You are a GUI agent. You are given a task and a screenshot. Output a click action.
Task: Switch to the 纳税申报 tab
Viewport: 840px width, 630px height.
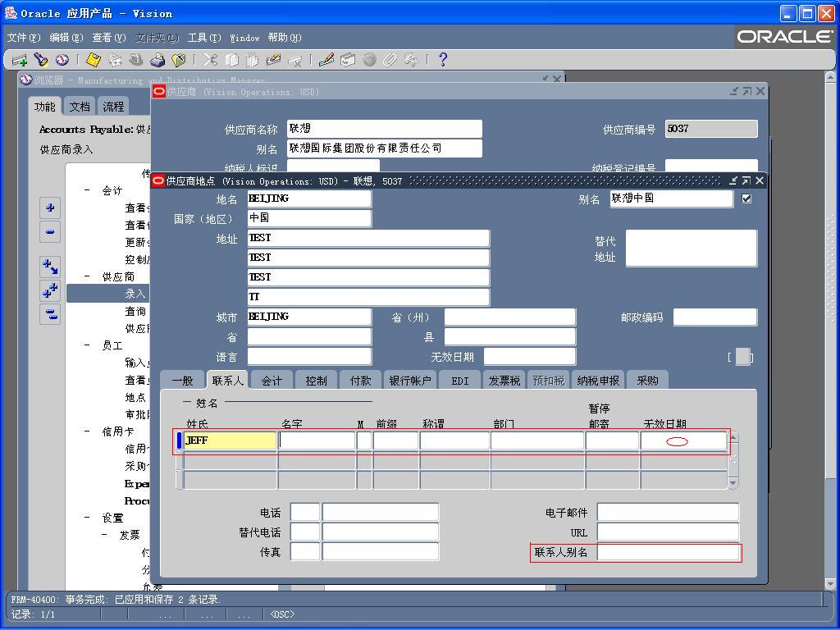tap(598, 381)
